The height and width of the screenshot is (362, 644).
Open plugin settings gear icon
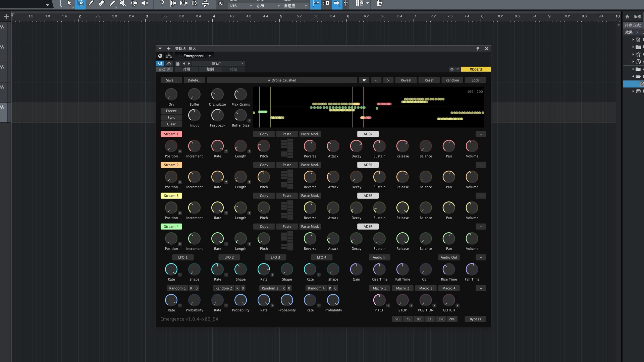pyautogui.click(x=452, y=69)
